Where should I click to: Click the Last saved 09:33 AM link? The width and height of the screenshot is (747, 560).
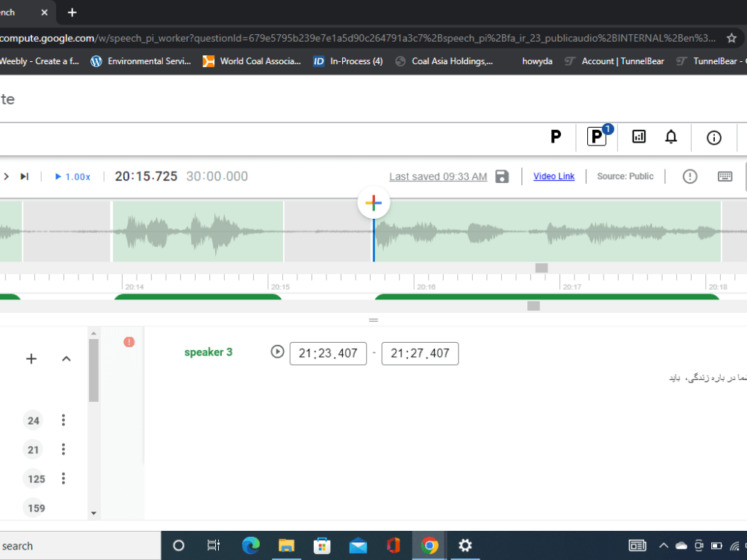pyautogui.click(x=438, y=176)
